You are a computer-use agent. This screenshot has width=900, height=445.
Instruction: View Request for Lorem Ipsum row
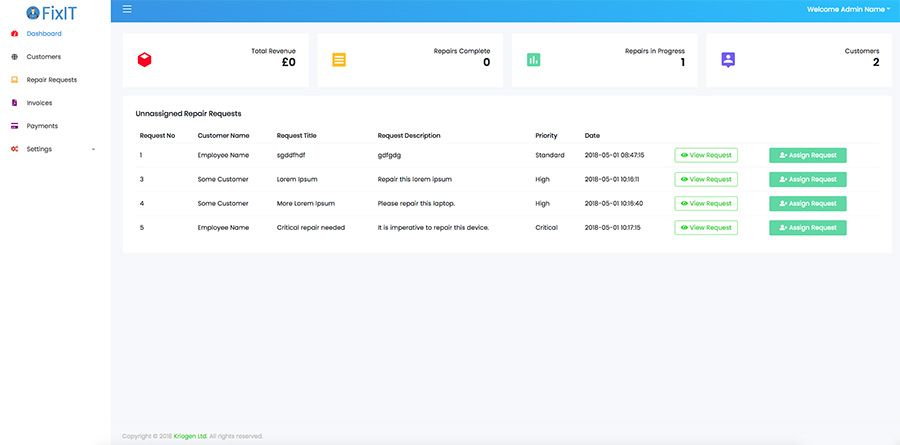point(706,179)
